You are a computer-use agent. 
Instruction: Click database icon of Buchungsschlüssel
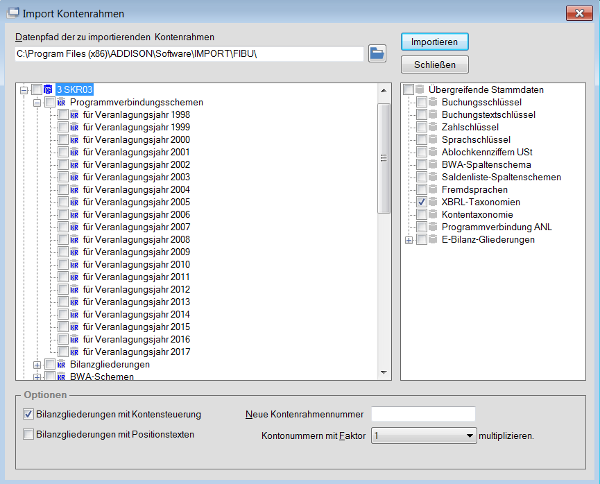click(433, 102)
